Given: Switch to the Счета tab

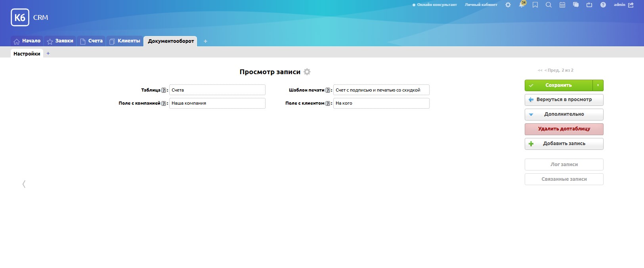Looking at the screenshot, I should (x=92, y=41).
